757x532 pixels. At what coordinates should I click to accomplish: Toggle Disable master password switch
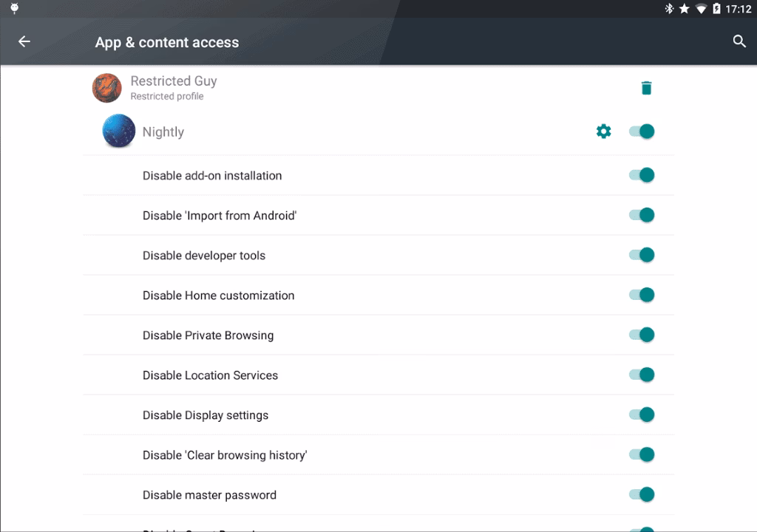[642, 494]
